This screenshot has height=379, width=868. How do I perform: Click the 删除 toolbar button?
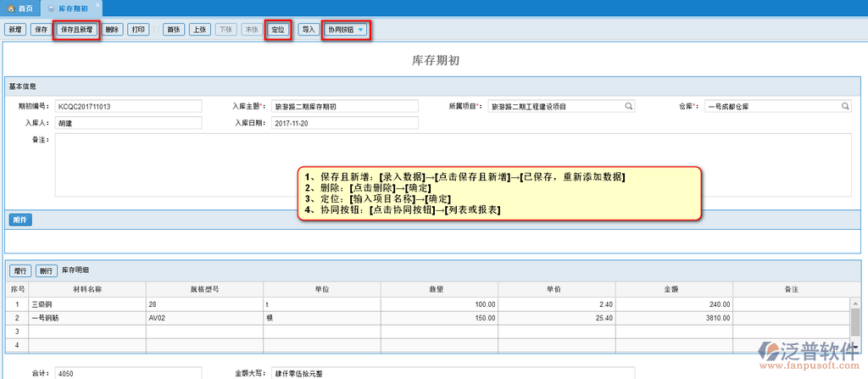(x=113, y=30)
